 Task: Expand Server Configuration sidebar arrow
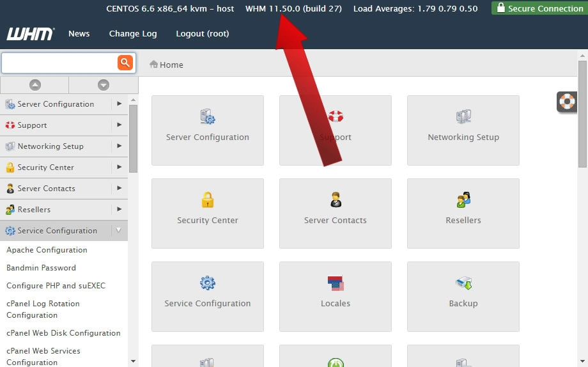(120, 104)
